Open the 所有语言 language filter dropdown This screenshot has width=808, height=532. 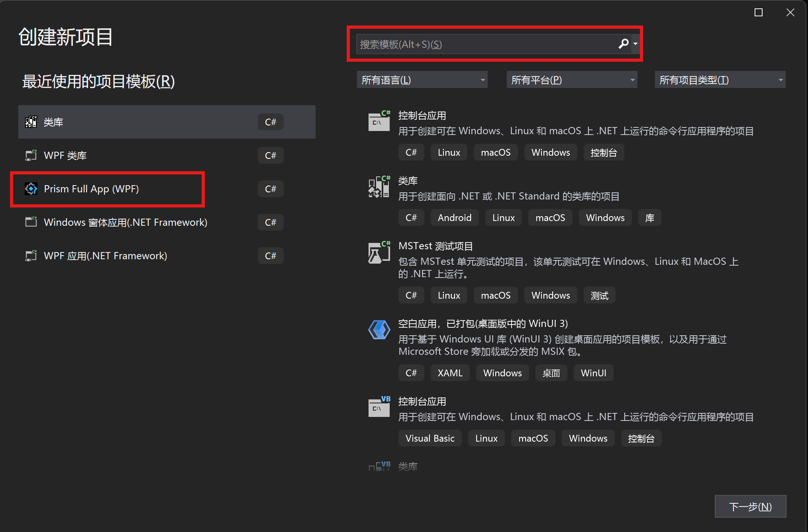pyautogui.click(x=422, y=80)
